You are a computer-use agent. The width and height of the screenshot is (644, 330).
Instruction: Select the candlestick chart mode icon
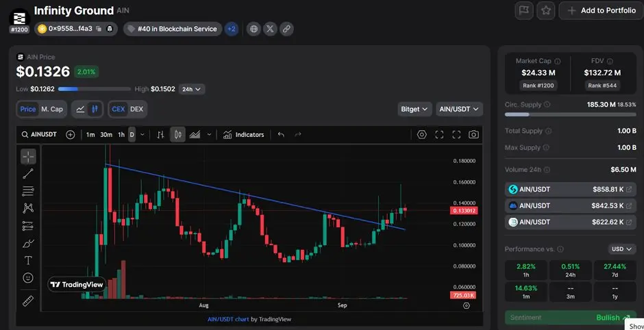95,109
